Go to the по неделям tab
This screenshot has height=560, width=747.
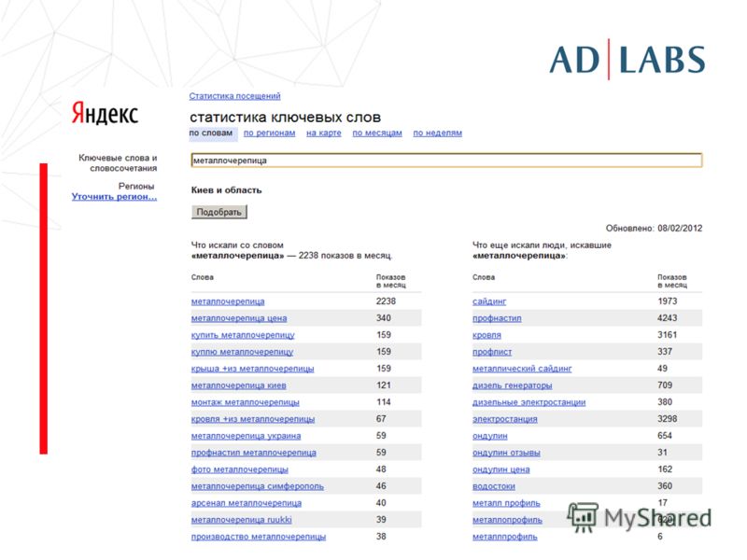coord(437,133)
